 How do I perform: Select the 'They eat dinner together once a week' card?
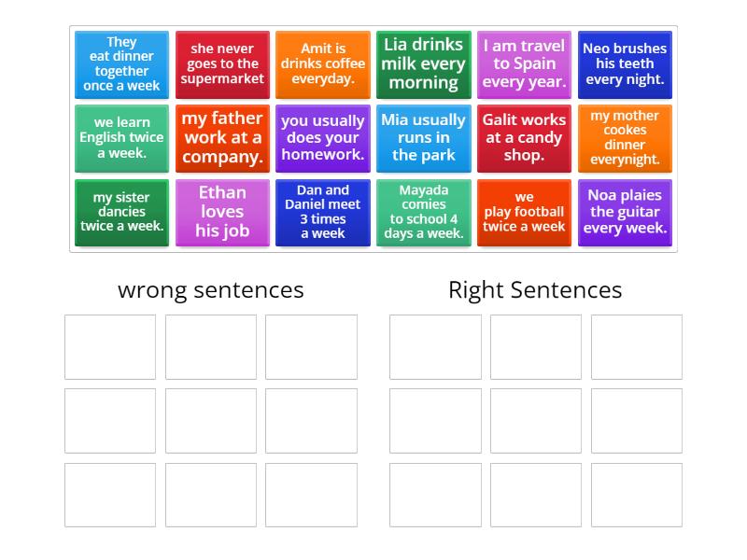tap(121, 64)
